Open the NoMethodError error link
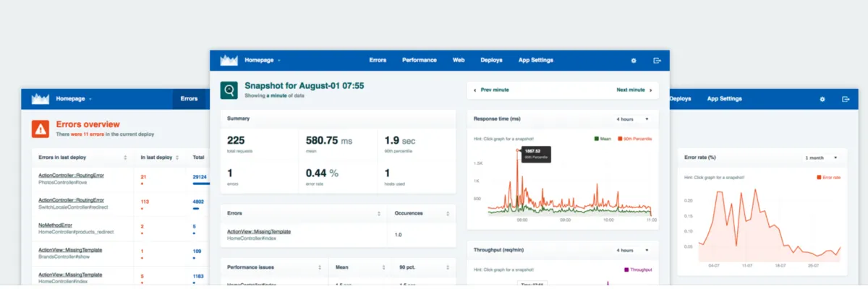 (55, 225)
